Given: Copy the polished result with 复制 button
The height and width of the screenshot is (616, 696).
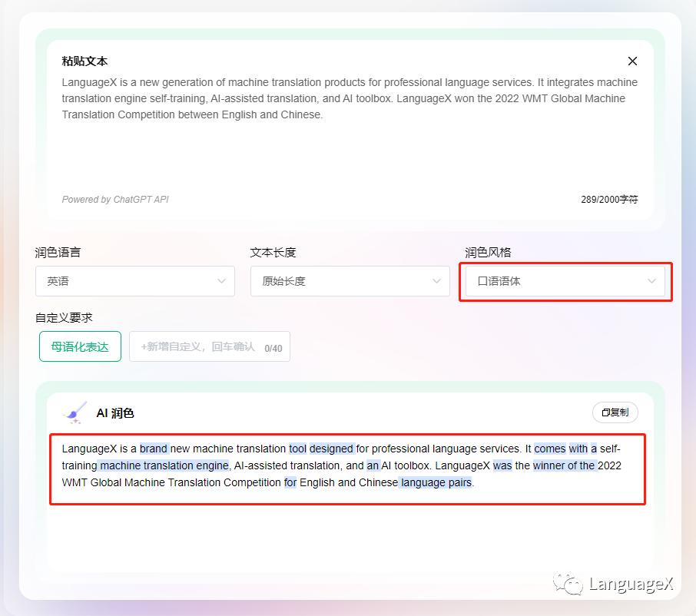Looking at the screenshot, I should (615, 412).
